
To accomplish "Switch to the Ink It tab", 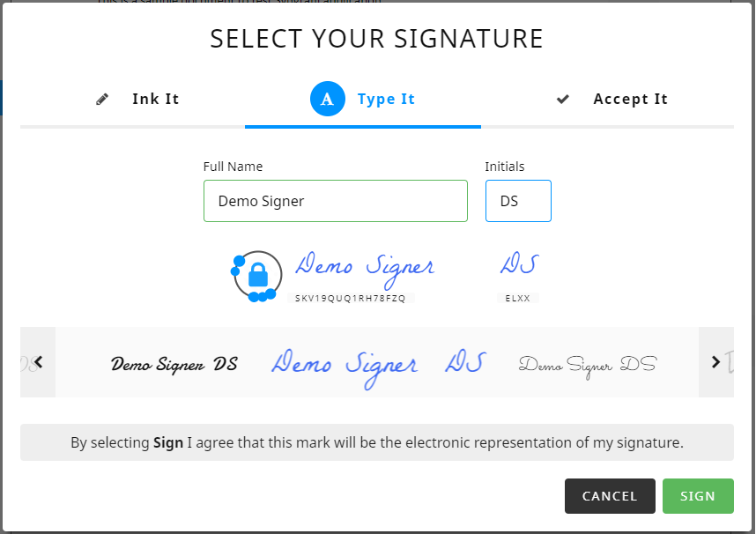I will (155, 99).
